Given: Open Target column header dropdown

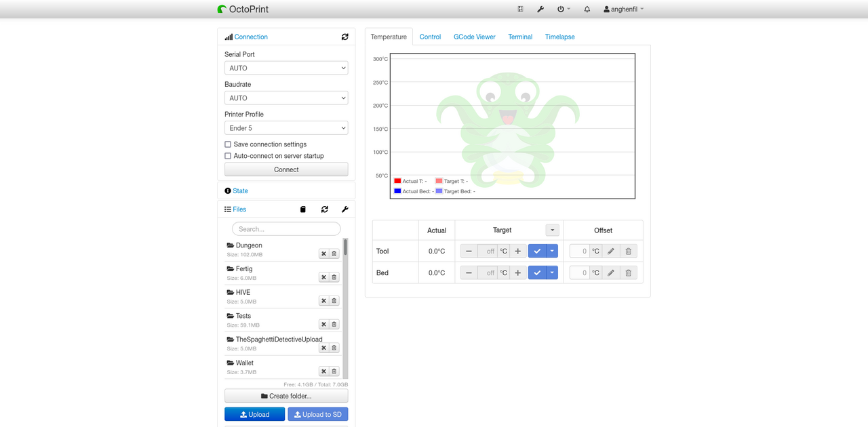Looking at the screenshot, I should 552,230.
